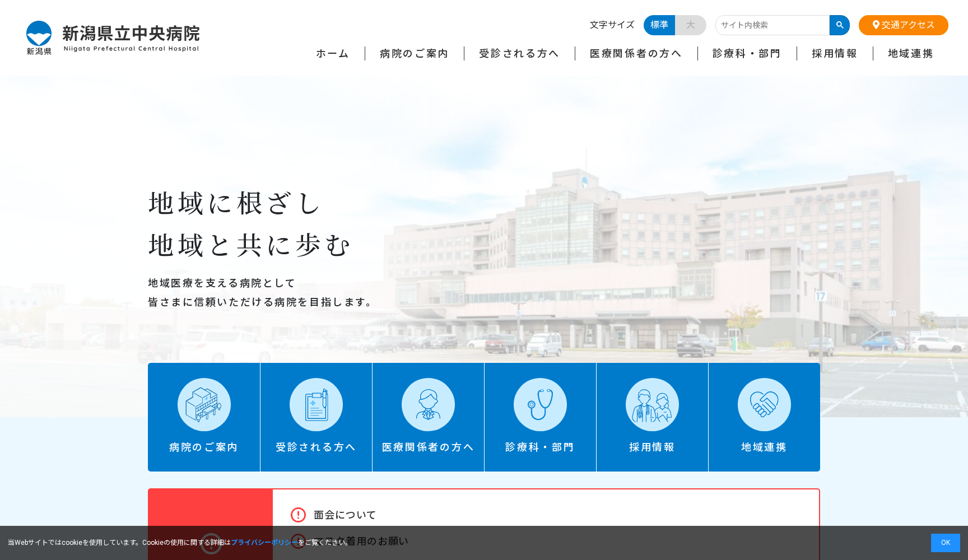Screen dimensions: 968x560
Task: Click the magnifying glass search icon
Action: (839, 25)
